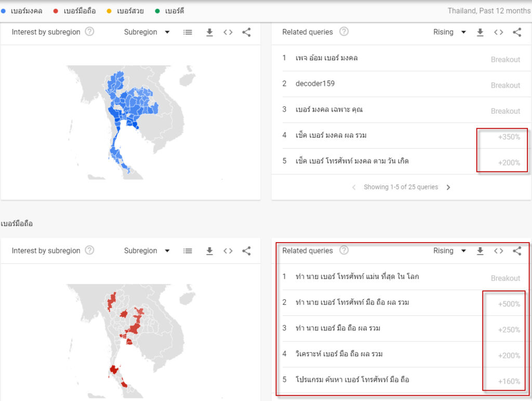Download top Related queries data
The height and width of the screenshot is (401, 532).
tap(480, 32)
